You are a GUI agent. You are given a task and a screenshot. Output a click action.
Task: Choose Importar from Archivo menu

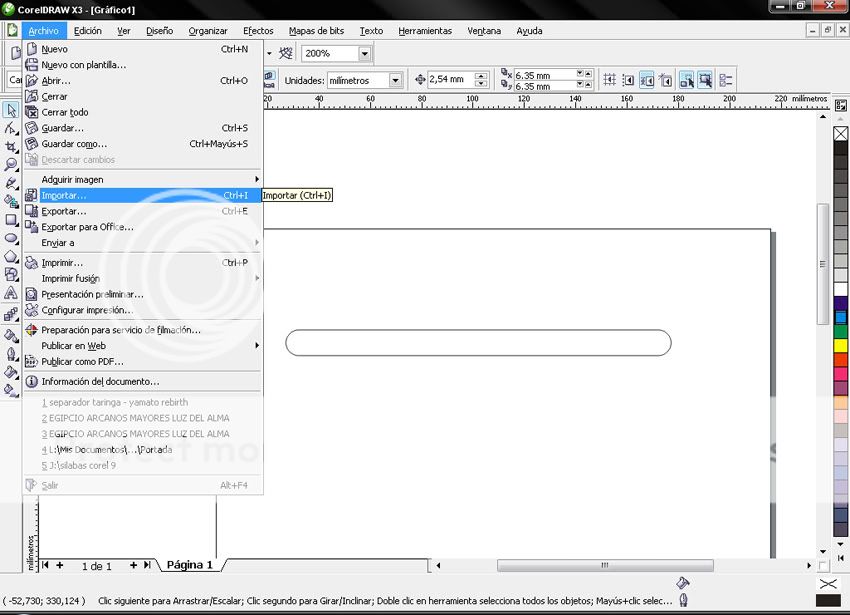coord(141,195)
